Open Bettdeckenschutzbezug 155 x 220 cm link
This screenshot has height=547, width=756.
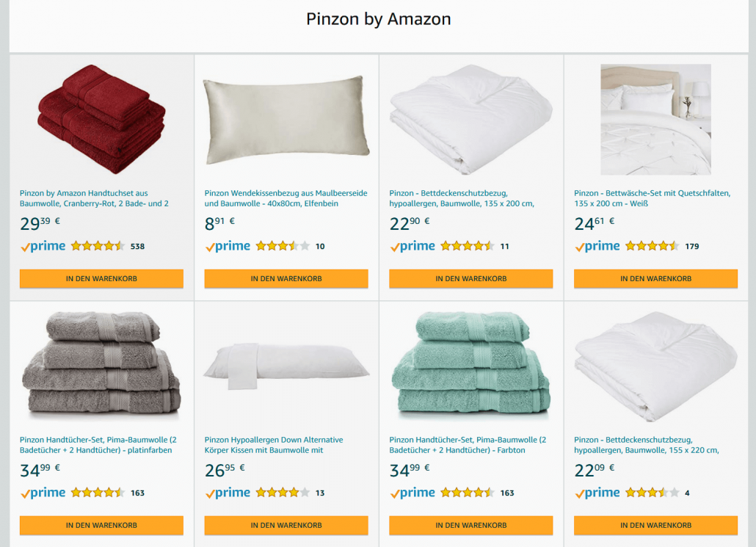pyautogui.click(x=647, y=445)
